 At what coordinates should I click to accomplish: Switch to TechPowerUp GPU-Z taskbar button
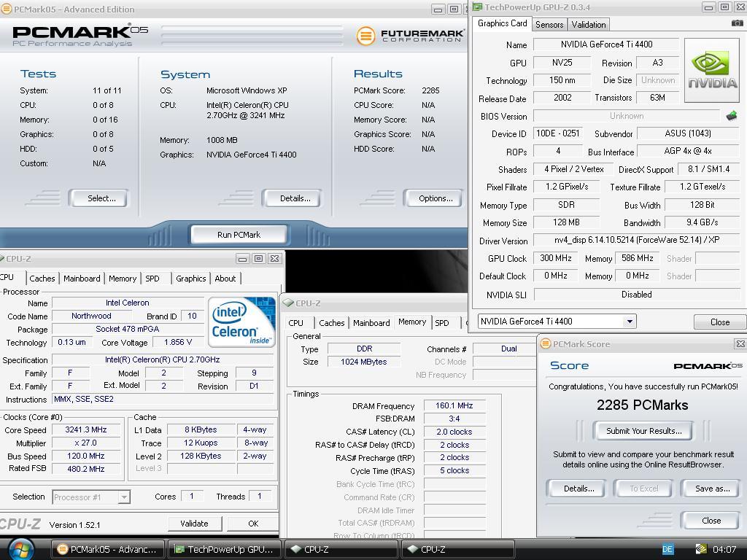(225, 549)
